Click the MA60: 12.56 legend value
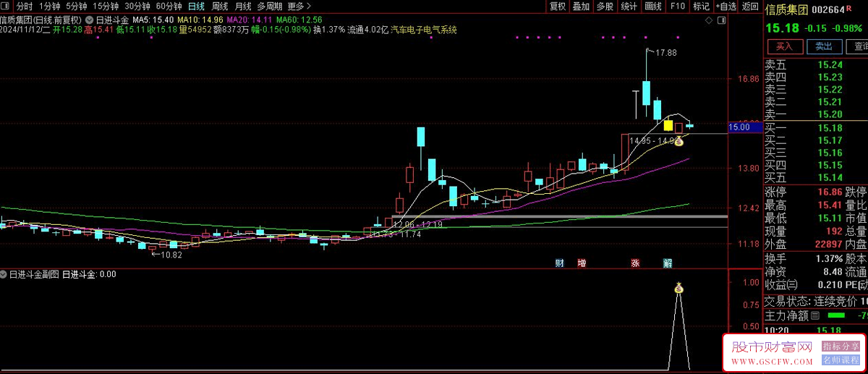The height and width of the screenshot is (374, 868). point(299,20)
